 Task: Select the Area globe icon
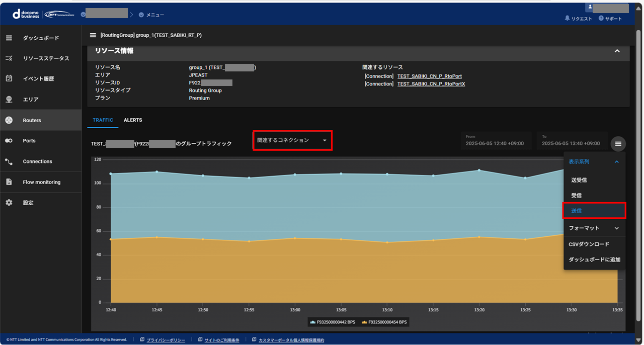tap(9, 99)
